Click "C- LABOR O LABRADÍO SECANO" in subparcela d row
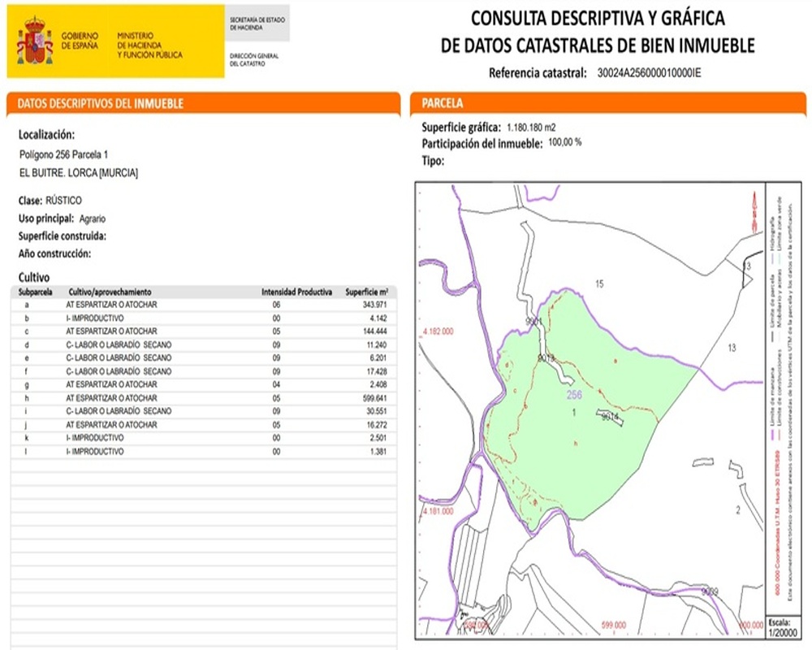The width and height of the screenshot is (812, 650). tap(119, 345)
